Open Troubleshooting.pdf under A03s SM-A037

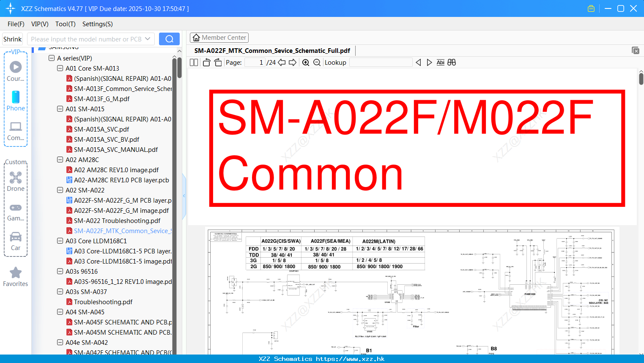tap(103, 302)
